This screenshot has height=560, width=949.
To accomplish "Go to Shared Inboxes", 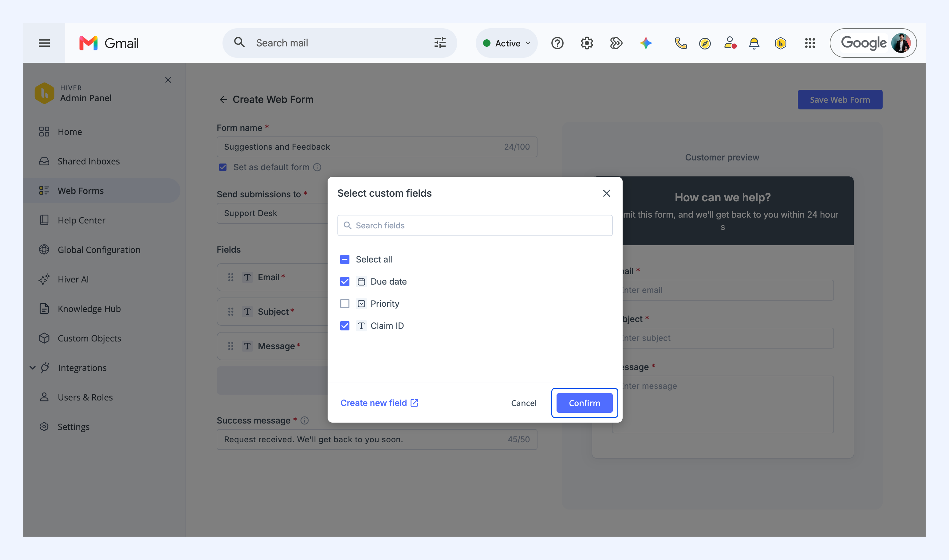I will [x=89, y=161].
